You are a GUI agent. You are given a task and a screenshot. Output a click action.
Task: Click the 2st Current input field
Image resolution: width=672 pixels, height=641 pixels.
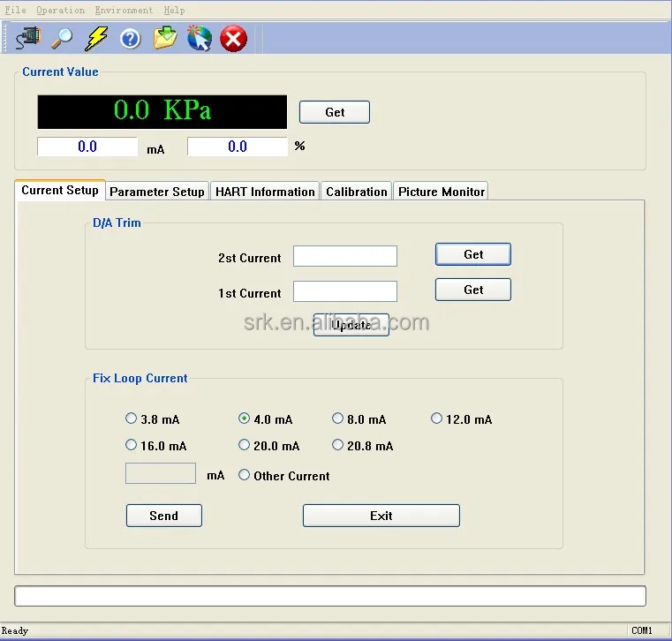pos(345,256)
